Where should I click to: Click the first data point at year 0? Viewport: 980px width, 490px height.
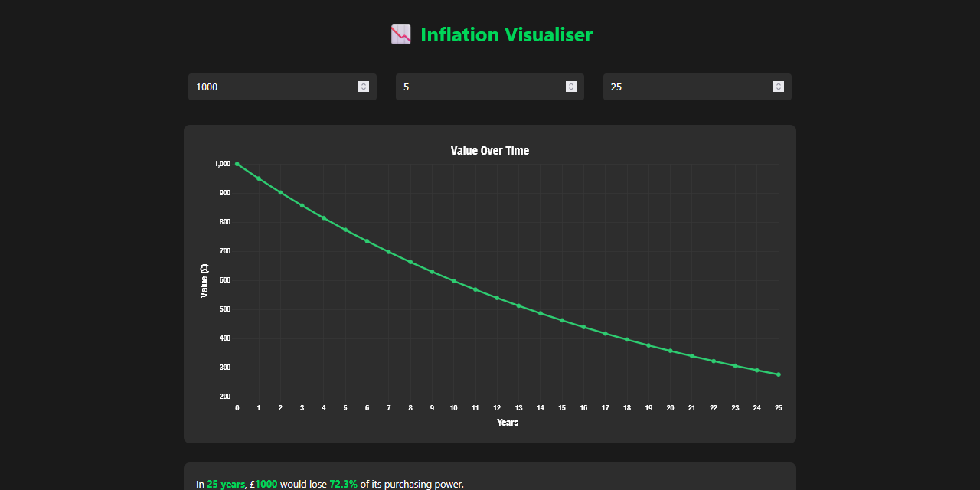(x=237, y=163)
